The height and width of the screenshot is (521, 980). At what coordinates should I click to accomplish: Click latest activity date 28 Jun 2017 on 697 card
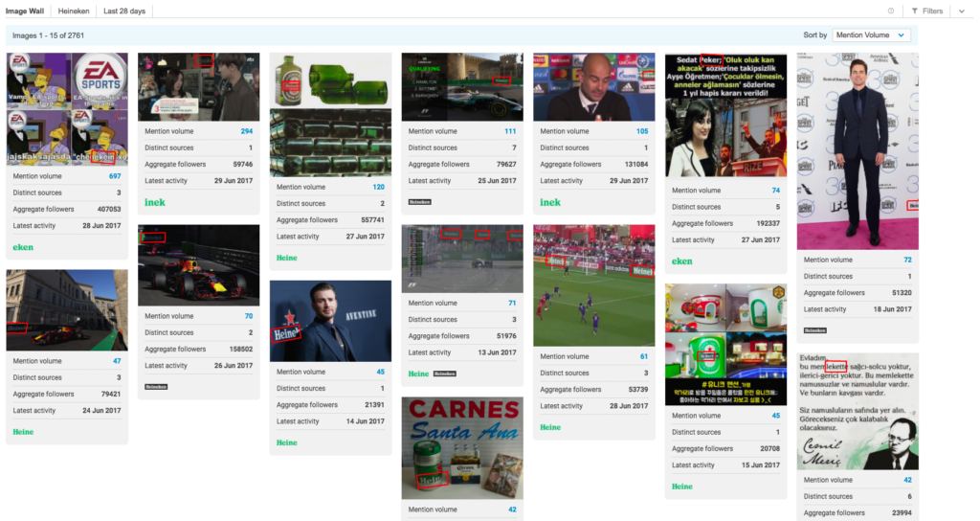pos(101,226)
